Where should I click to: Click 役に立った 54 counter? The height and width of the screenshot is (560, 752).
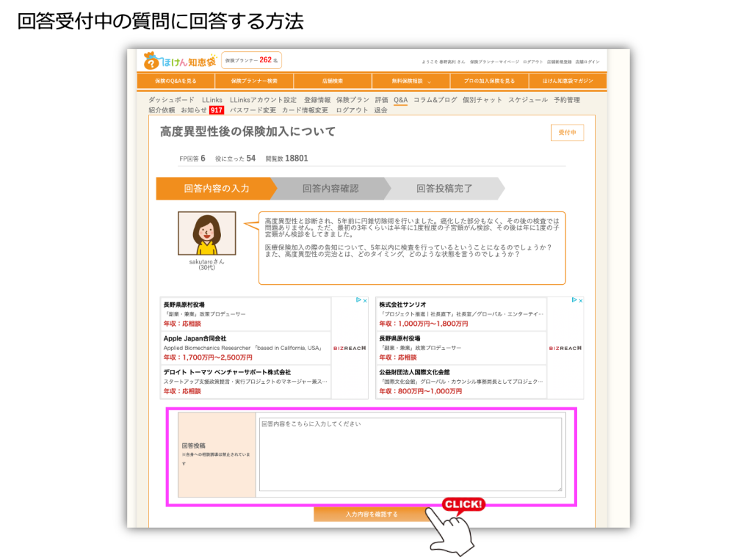[x=235, y=159]
